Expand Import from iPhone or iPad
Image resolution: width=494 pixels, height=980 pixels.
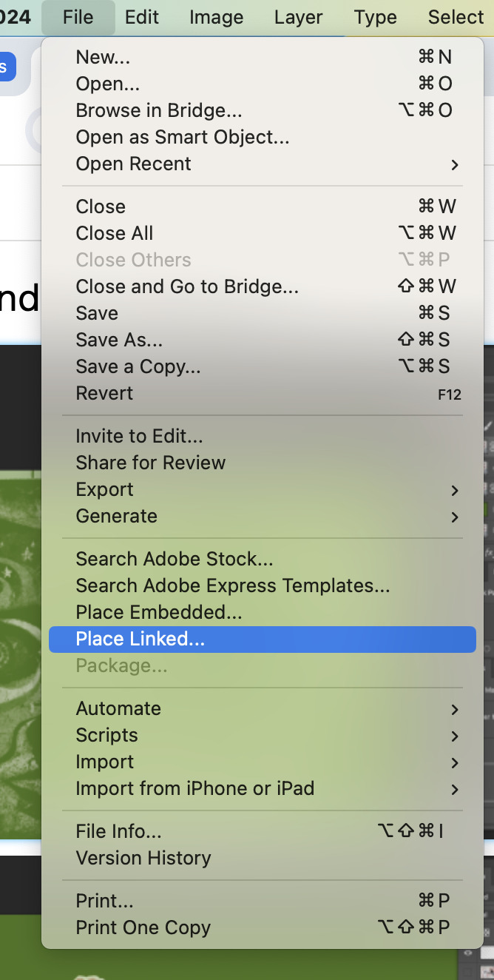click(x=263, y=788)
